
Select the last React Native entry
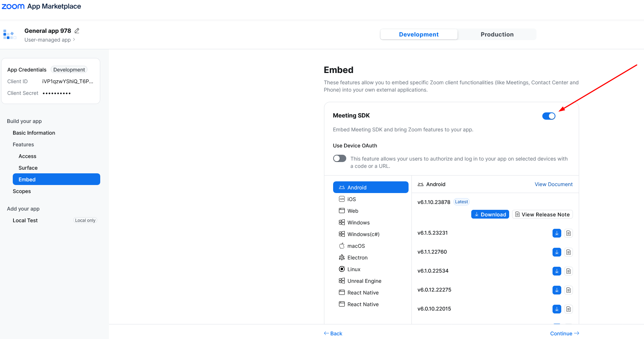click(370, 304)
